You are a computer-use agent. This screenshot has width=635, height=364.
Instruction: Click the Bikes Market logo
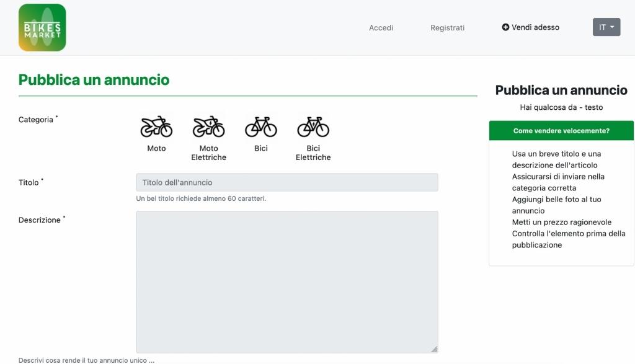[42, 27]
